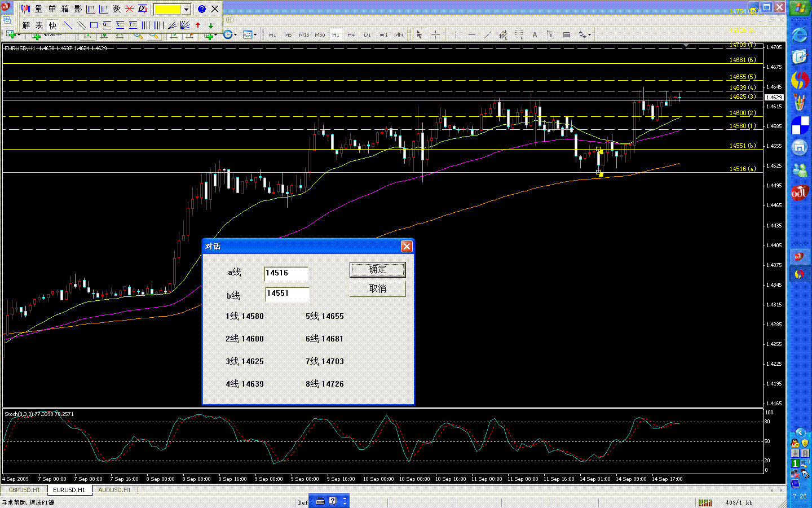812x508 pixels.
Task: Switch chart to H4 timeframe
Action: (351, 35)
